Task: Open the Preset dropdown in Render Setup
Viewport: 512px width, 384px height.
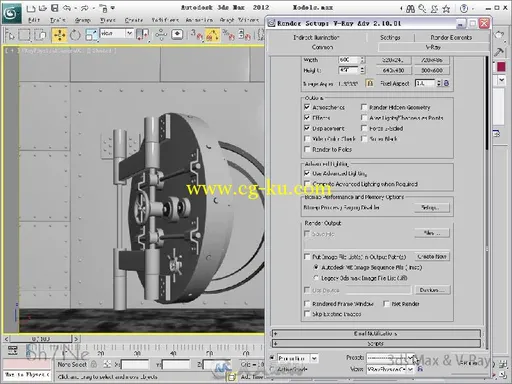Action: tap(411, 358)
